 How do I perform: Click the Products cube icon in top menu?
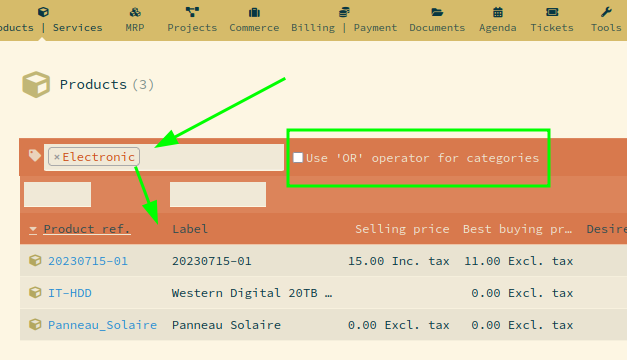(43, 12)
